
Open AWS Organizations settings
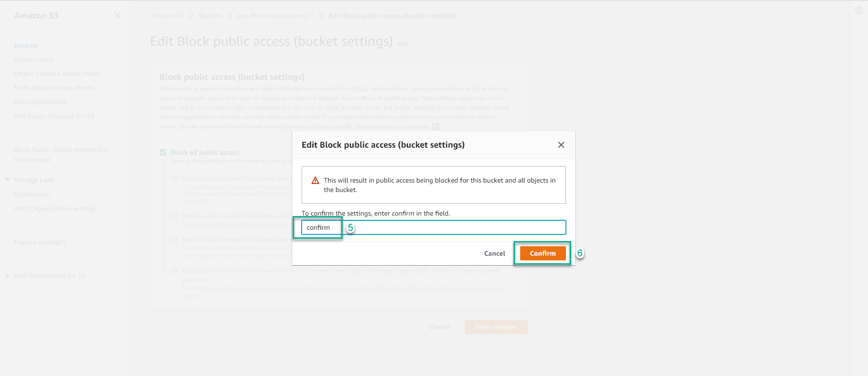tap(56, 209)
